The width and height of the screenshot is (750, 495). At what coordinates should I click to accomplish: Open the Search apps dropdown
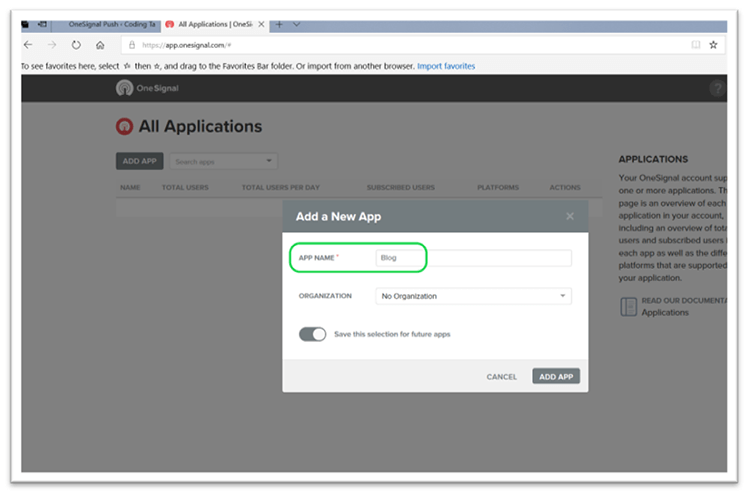click(222, 161)
